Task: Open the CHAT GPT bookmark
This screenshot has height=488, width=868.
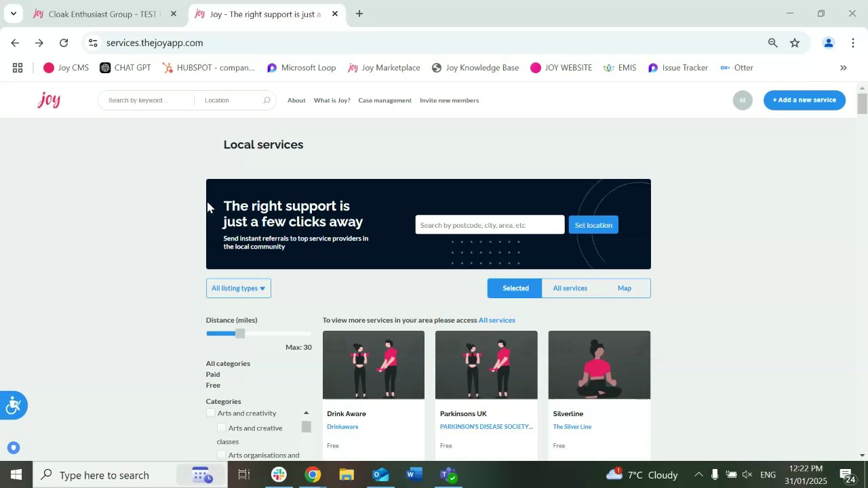Action: [x=125, y=68]
